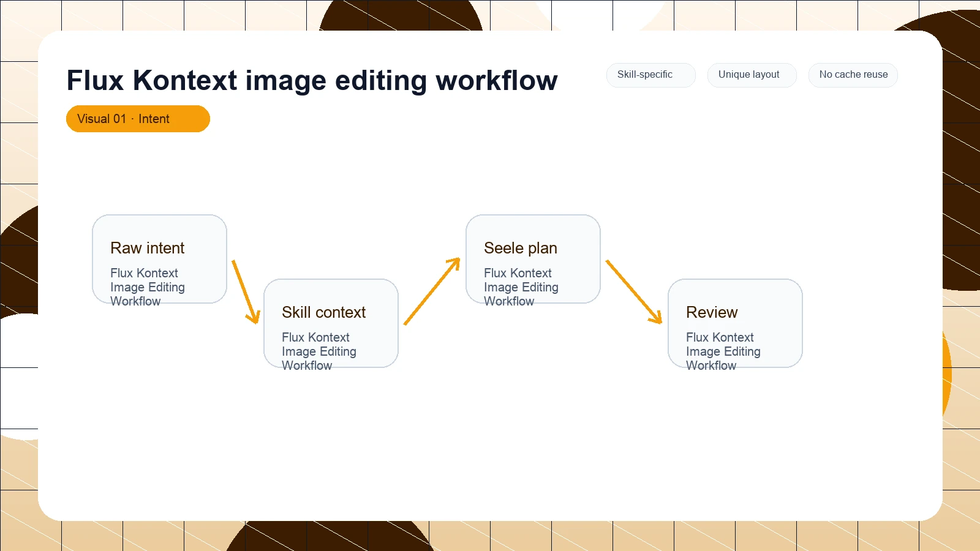Click the Skill-specific pill tag
Screen dimensions: 980x551
pos(651,75)
